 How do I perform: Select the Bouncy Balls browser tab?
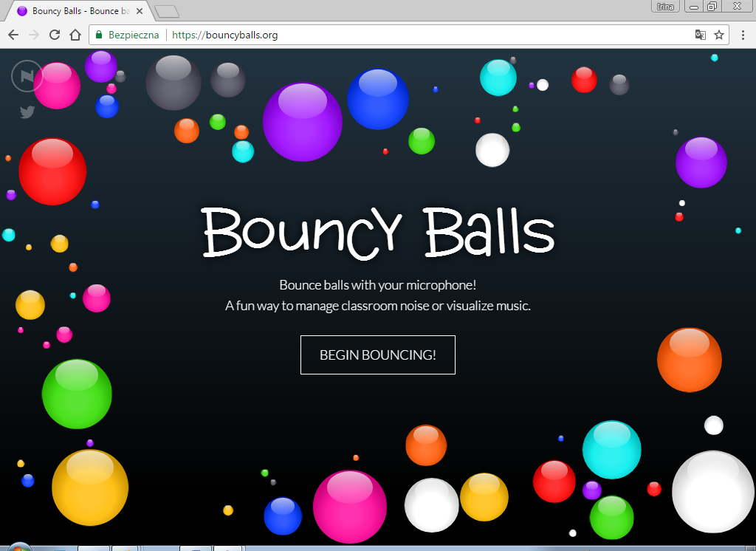tap(80, 11)
